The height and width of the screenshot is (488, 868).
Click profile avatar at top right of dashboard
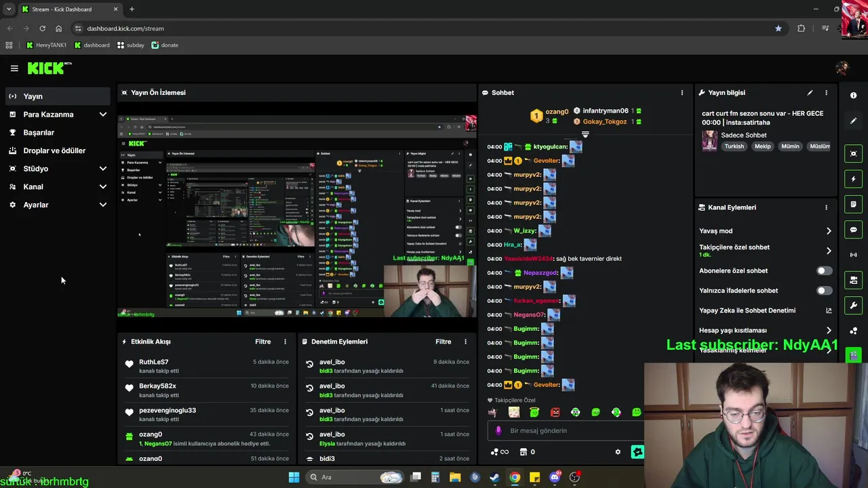pyautogui.click(x=842, y=68)
